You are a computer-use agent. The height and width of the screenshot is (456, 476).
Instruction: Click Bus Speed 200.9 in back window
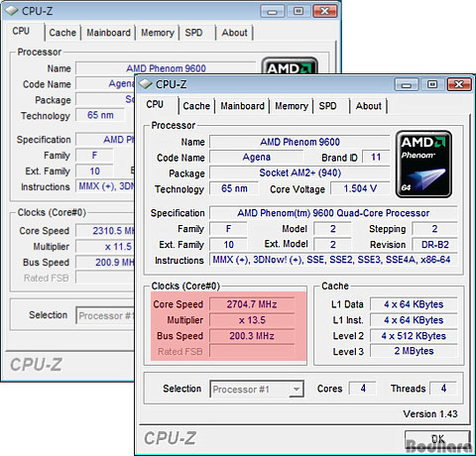click(105, 263)
